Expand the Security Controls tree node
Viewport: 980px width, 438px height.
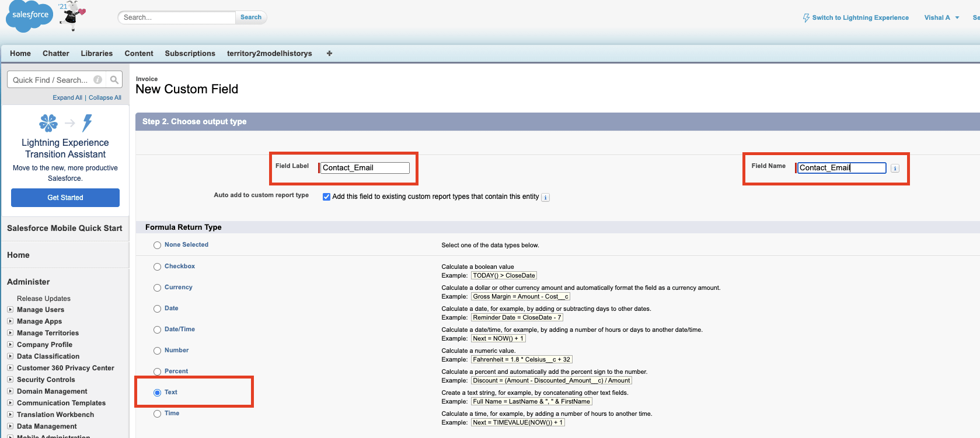[10, 380]
